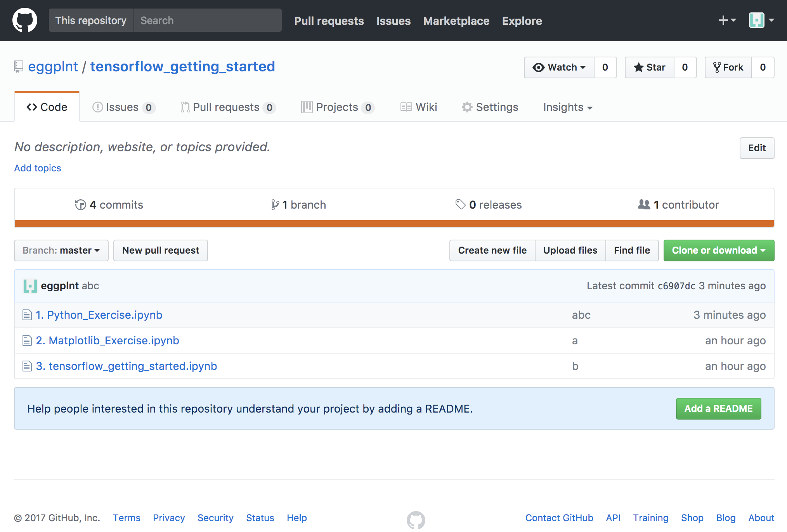This screenshot has height=532, width=787.
Task: Click the tag icon next to 0 releases
Action: (460, 204)
